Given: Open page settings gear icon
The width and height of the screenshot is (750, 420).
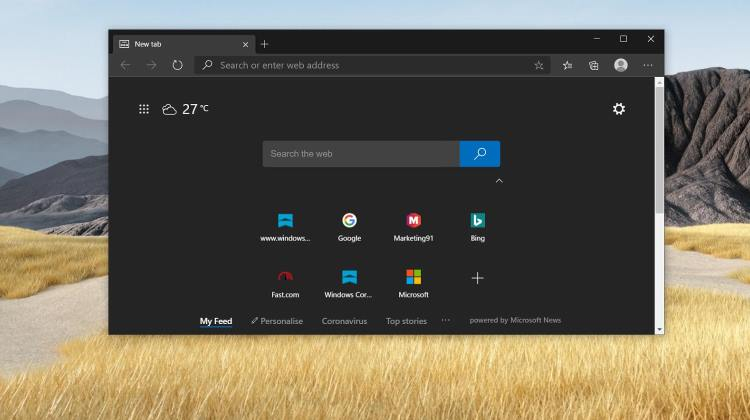Looking at the screenshot, I should 619,109.
